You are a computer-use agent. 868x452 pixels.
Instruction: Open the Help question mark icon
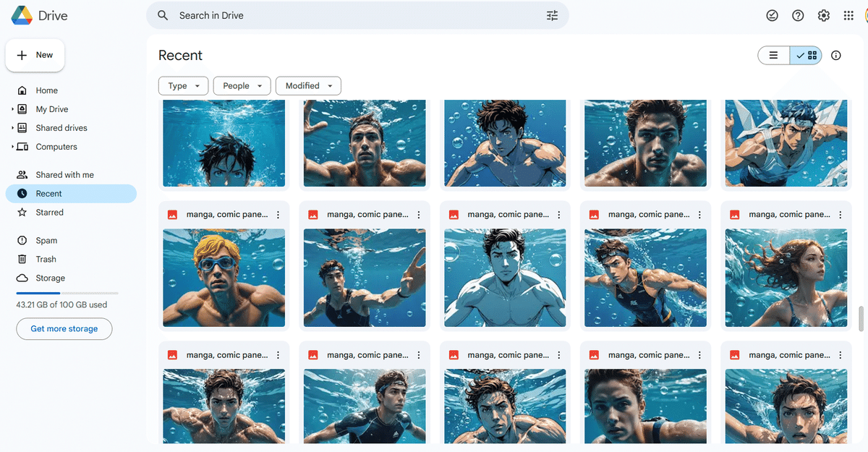click(x=798, y=15)
